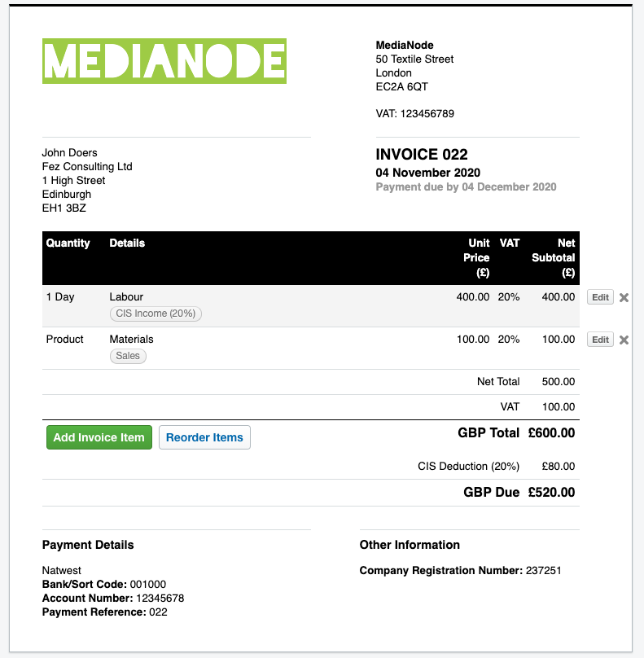Click the Net Total value 500.00
This screenshot has width=644, height=658.
coord(558,381)
